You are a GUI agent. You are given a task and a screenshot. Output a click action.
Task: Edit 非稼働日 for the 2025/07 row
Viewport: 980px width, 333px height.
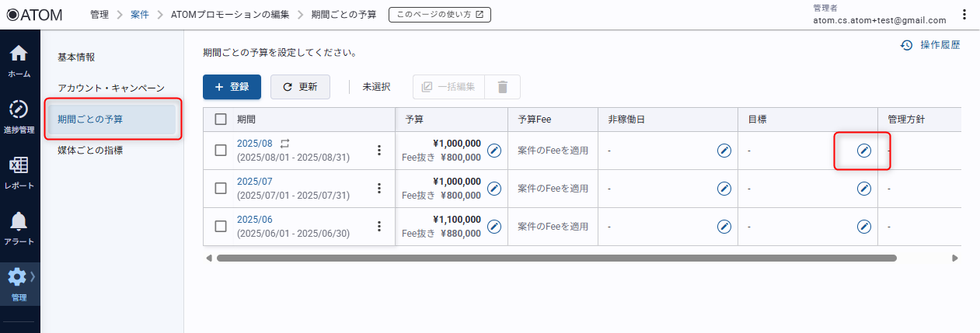(x=724, y=188)
